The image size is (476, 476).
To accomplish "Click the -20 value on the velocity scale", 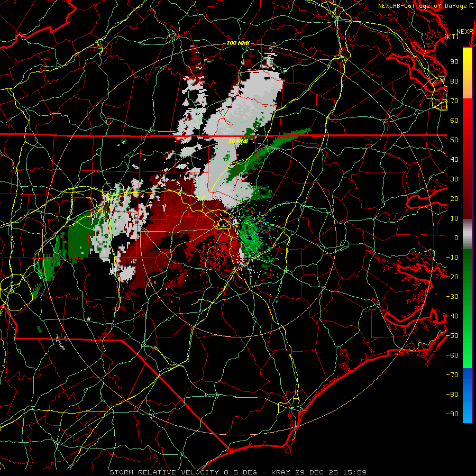I will (x=452, y=277).
